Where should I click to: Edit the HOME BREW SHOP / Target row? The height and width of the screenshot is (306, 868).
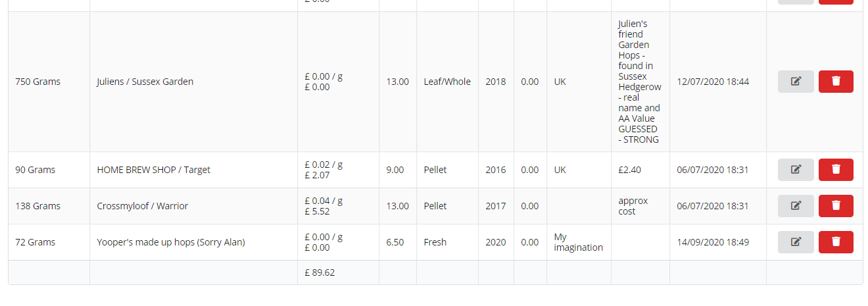tap(796, 170)
